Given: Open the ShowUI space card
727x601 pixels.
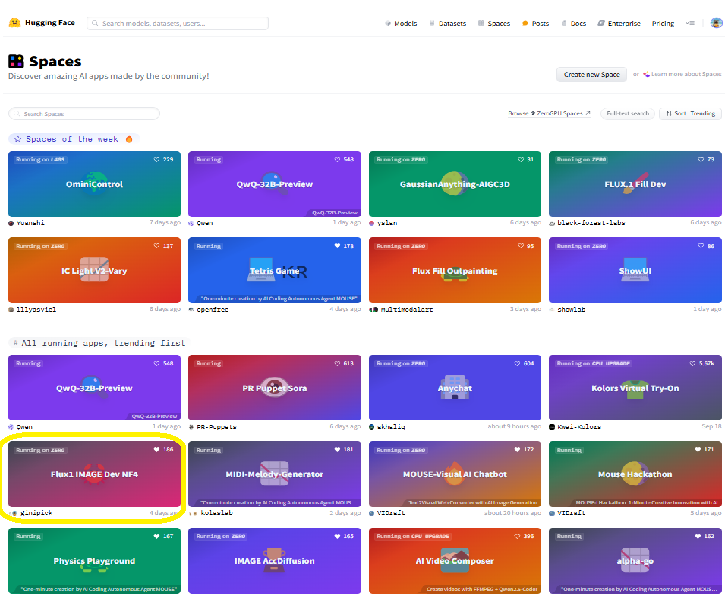Looking at the screenshot, I should [635, 270].
